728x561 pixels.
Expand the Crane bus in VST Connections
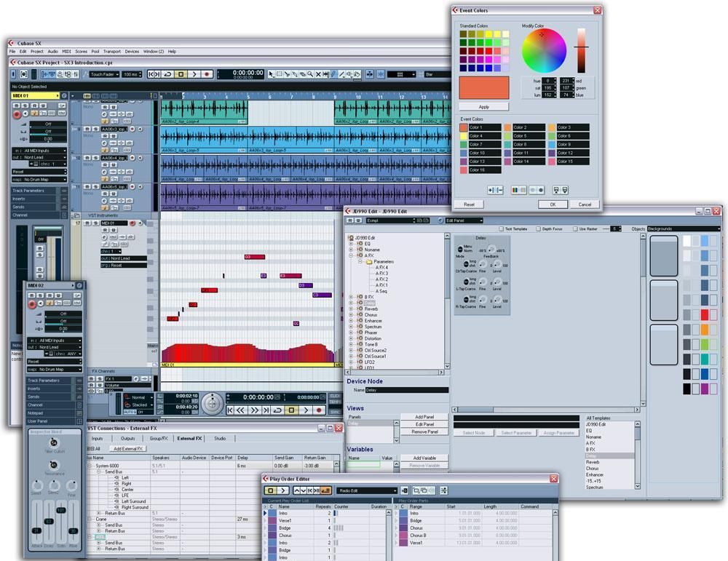(90, 520)
